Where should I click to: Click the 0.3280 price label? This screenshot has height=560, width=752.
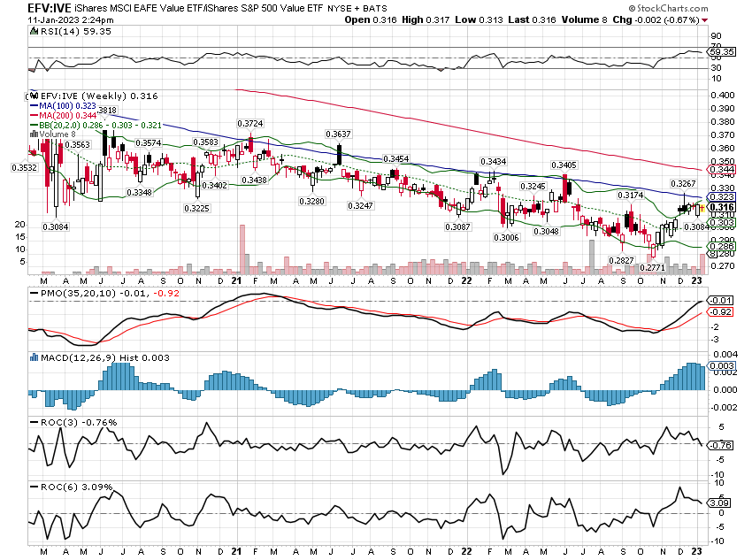click(311, 202)
